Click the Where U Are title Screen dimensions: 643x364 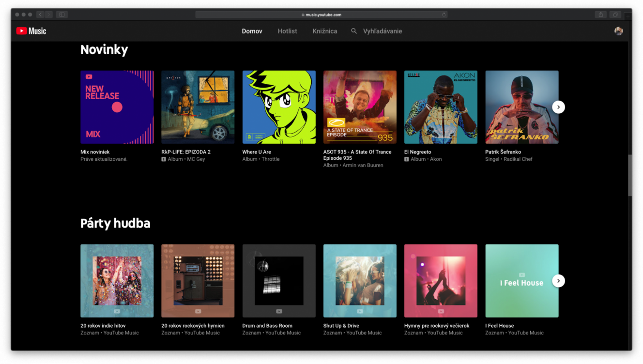[x=257, y=152]
